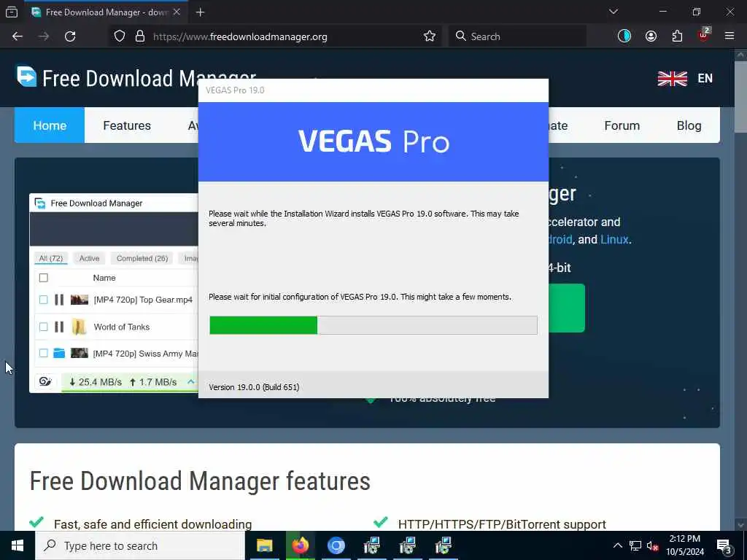
Task: Click the pause icon on Top Gear.mp4
Action: [x=59, y=300]
